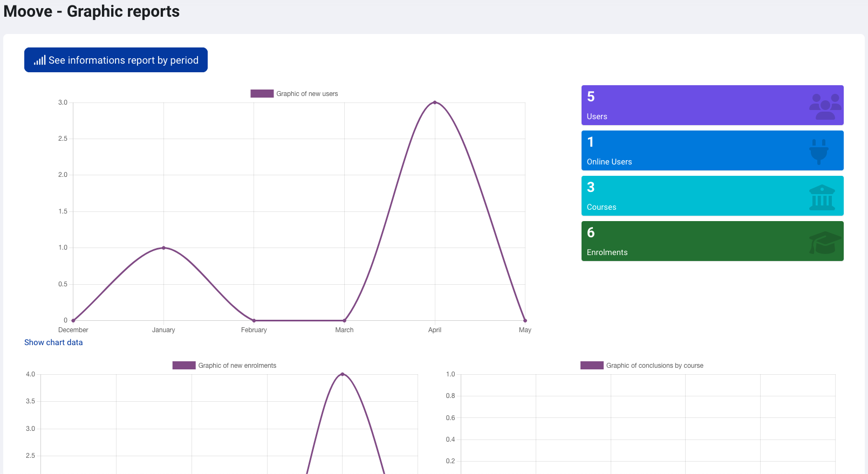Select the December data point on users chart
The width and height of the screenshot is (868, 474).
[x=73, y=320]
